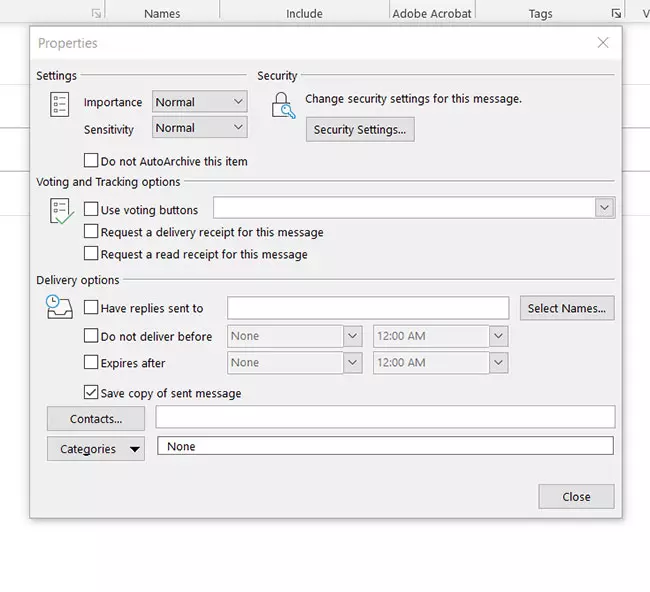Open the Sensitivity dropdown
Screen dimensions: 650x592
tap(199, 128)
